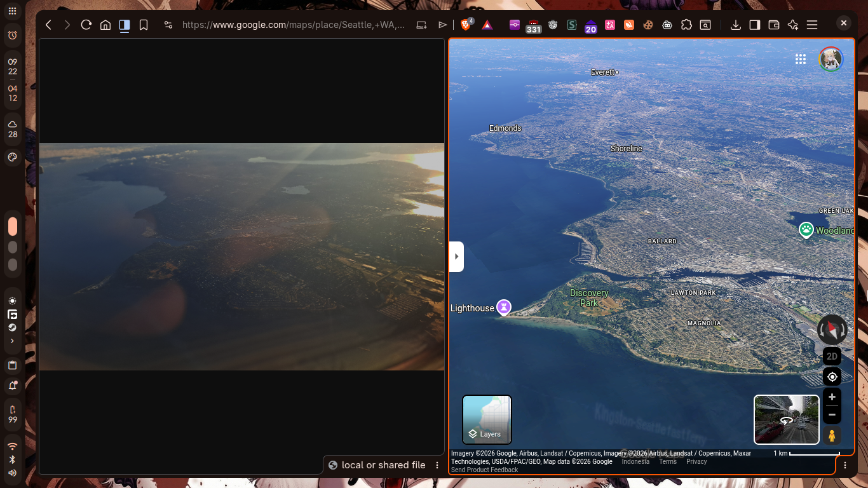Open the browser hamburger main menu

(811, 25)
